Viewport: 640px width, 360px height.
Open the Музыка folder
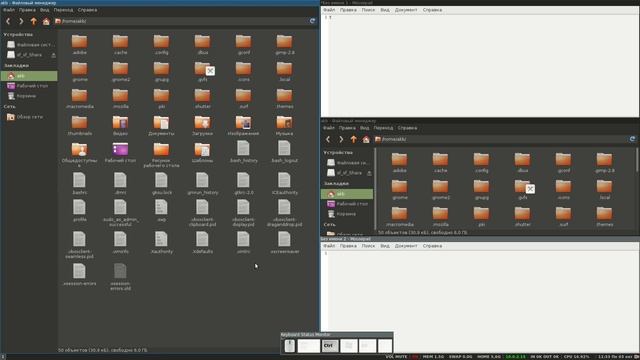pyautogui.click(x=284, y=125)
